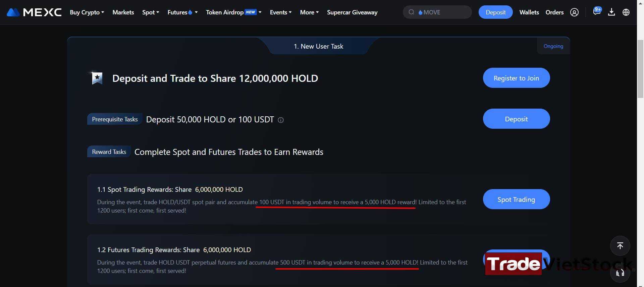Open Orders in the header
The width and height of the screenshot is (644, 287).
tap(554, 12)
